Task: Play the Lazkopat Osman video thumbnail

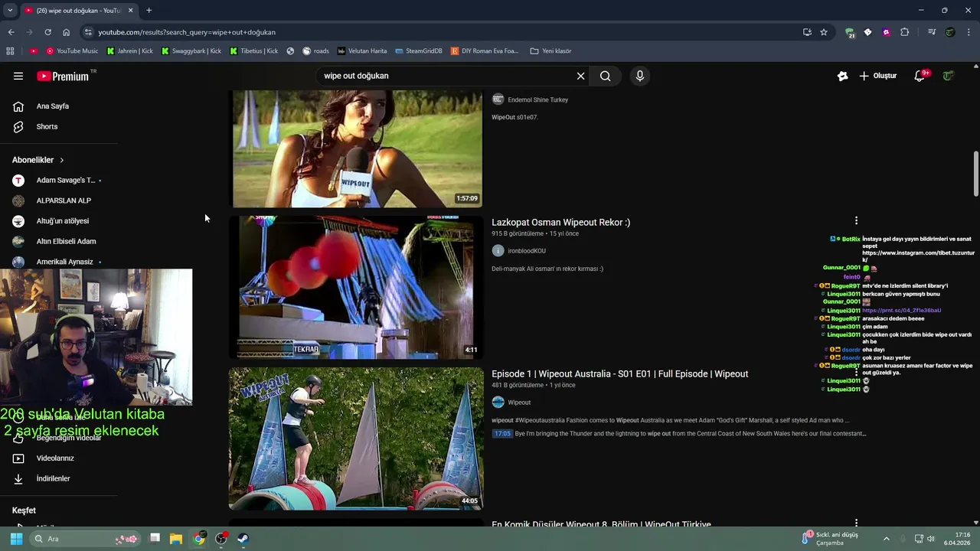Action: [356, 287]
